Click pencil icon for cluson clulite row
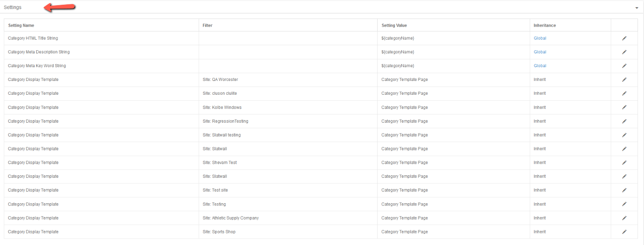 (624, 93)
